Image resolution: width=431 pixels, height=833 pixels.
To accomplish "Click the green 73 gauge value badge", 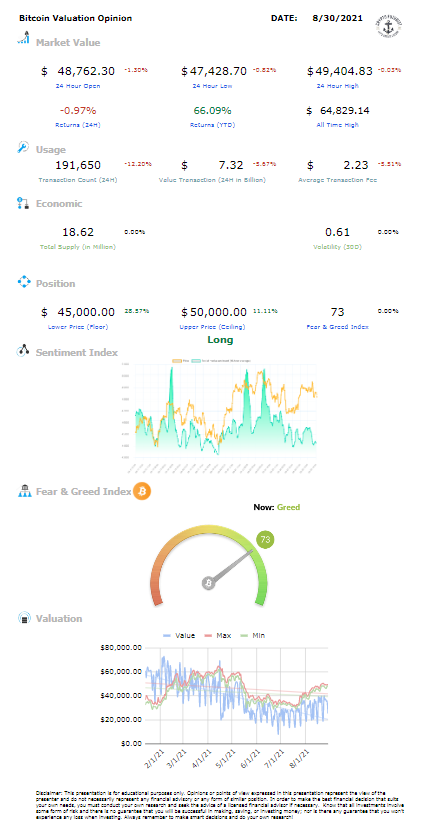I will click(x=266, y=540).
